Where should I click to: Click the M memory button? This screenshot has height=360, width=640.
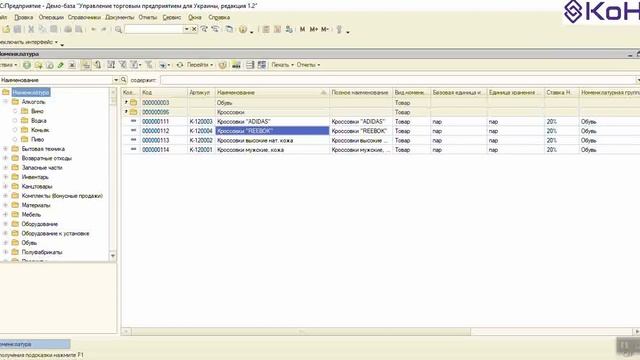302,29
